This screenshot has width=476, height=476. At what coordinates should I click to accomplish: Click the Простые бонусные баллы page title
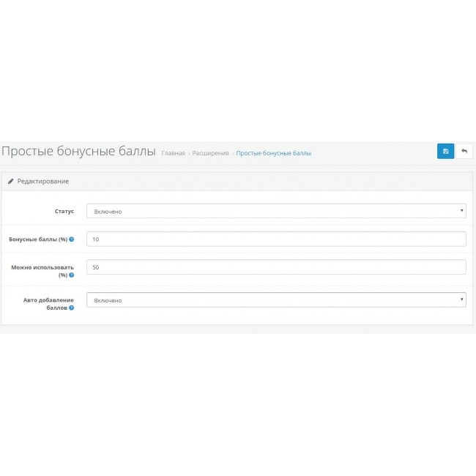point(78,152)
